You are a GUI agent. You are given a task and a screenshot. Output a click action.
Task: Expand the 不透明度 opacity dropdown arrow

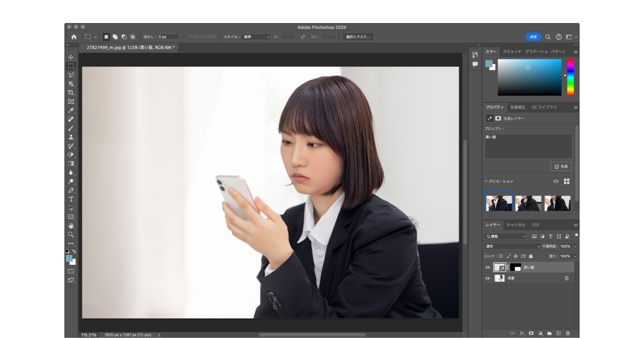[x=575, y=246]
